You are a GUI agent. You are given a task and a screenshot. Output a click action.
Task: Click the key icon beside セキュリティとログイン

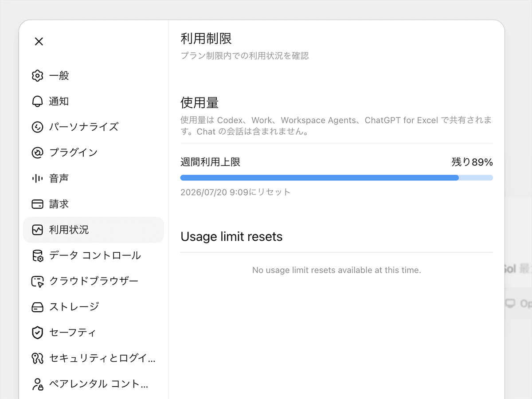click(38, 358)
